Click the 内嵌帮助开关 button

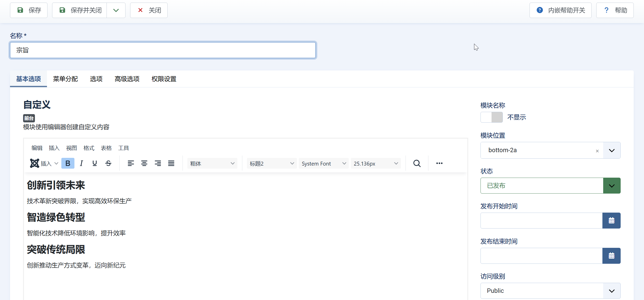coord(560,10)
